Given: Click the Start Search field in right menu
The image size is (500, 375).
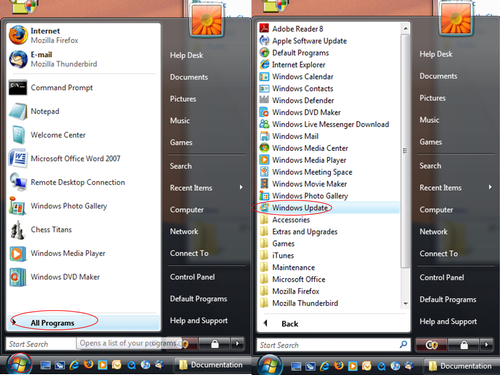Looking at the screenshot, I should pyautogui.click(x=333, y=345).
